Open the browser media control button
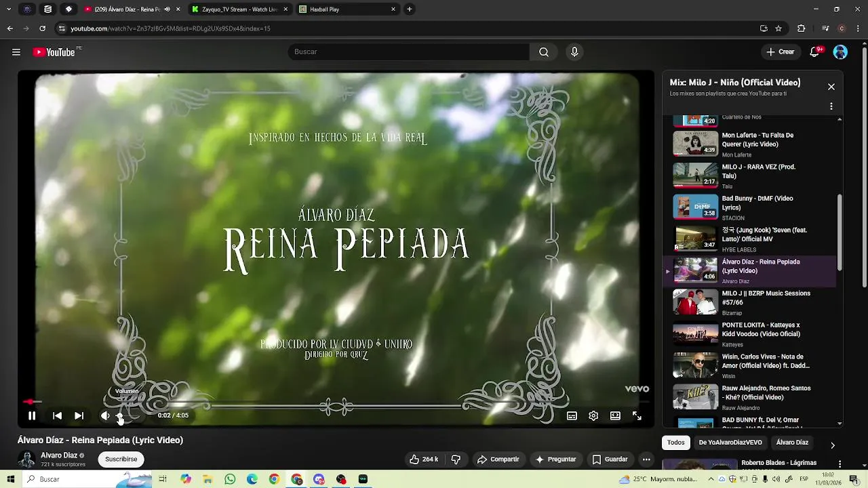The width and height of the screenshot is (868, 488). 825,28
